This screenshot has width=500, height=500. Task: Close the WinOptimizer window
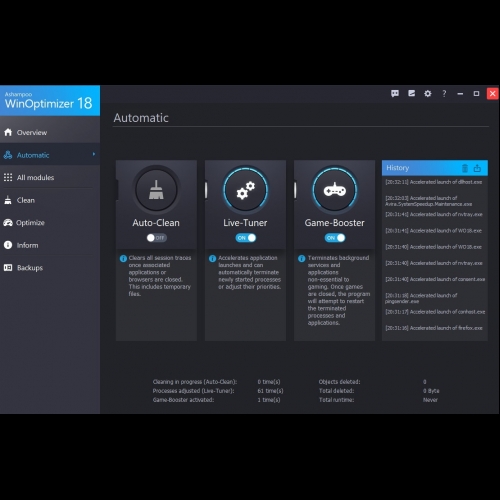(493, 94)
